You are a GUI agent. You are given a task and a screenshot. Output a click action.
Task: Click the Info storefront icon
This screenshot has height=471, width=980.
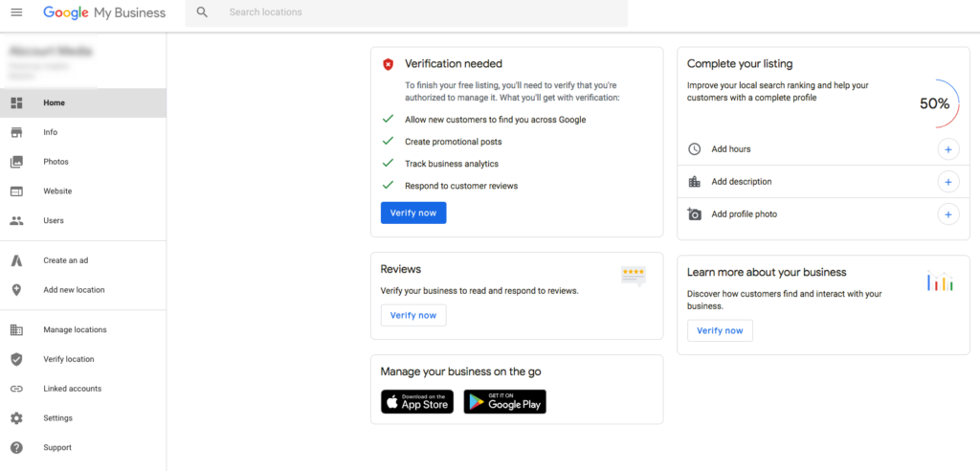coord(17,133)
